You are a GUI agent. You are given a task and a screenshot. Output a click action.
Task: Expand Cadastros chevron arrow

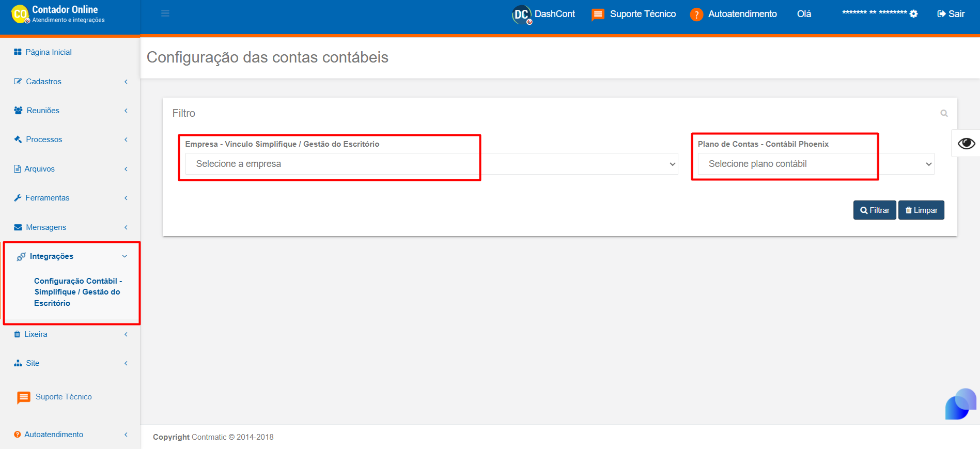point(126,82)
